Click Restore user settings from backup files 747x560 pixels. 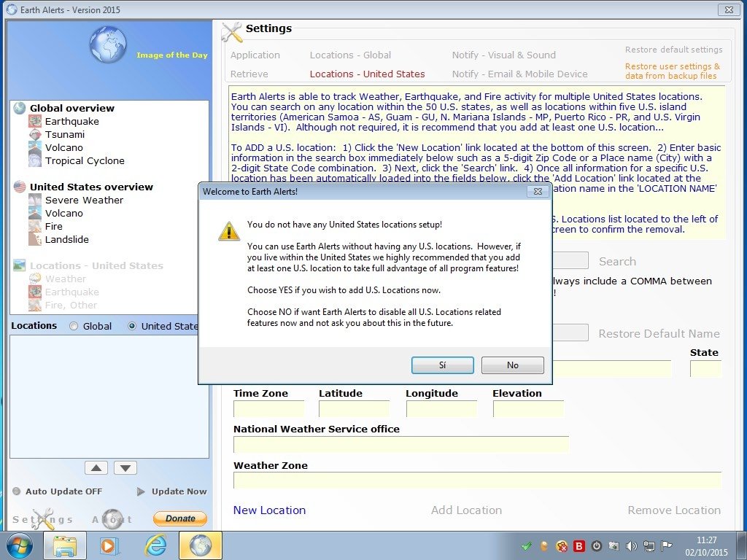coord(672,71)
